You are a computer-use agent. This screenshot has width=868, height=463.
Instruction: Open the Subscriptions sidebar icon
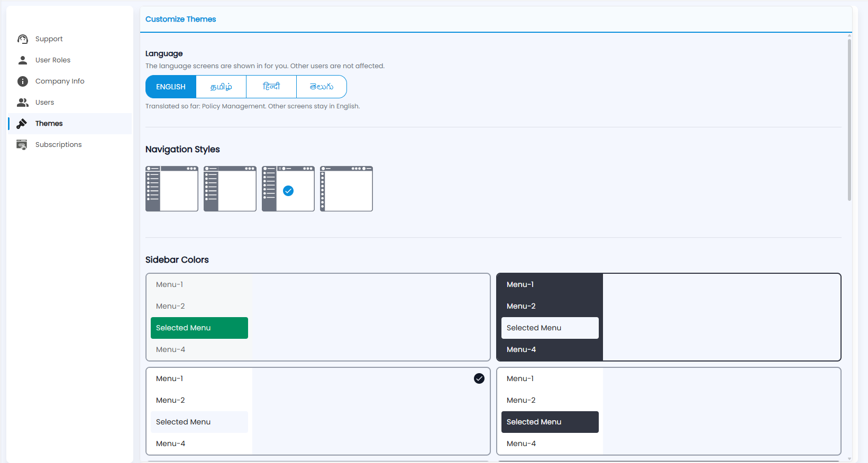click(x=22, y=145)
